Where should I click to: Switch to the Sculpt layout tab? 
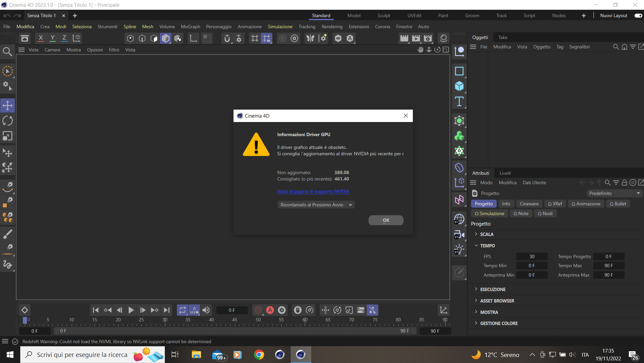(384, 15)
